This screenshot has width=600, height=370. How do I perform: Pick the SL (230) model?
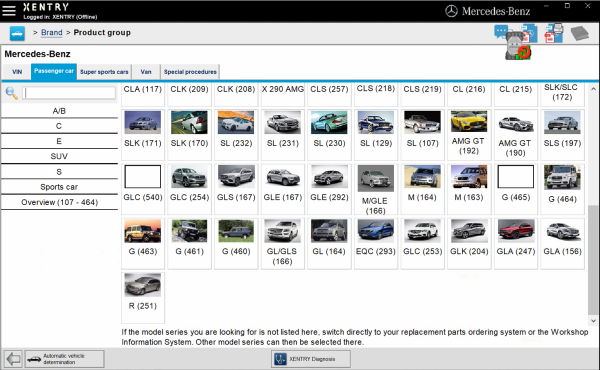pyautogui.click(x=329, y=135)
